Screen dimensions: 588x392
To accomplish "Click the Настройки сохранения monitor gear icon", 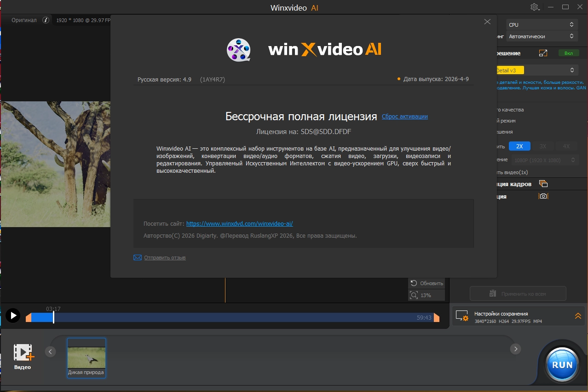I will point(462,316).
